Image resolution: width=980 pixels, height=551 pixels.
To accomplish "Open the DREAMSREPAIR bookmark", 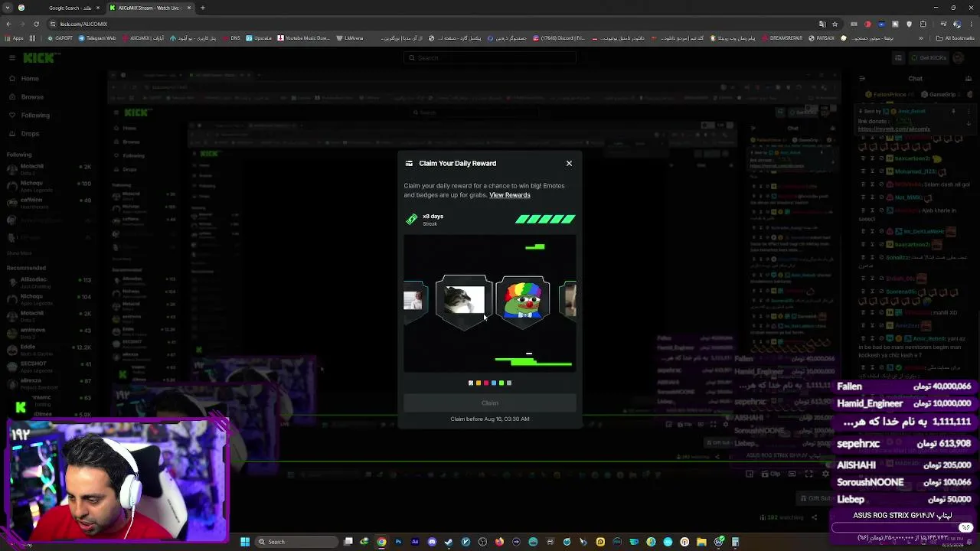I will (783, 38).
